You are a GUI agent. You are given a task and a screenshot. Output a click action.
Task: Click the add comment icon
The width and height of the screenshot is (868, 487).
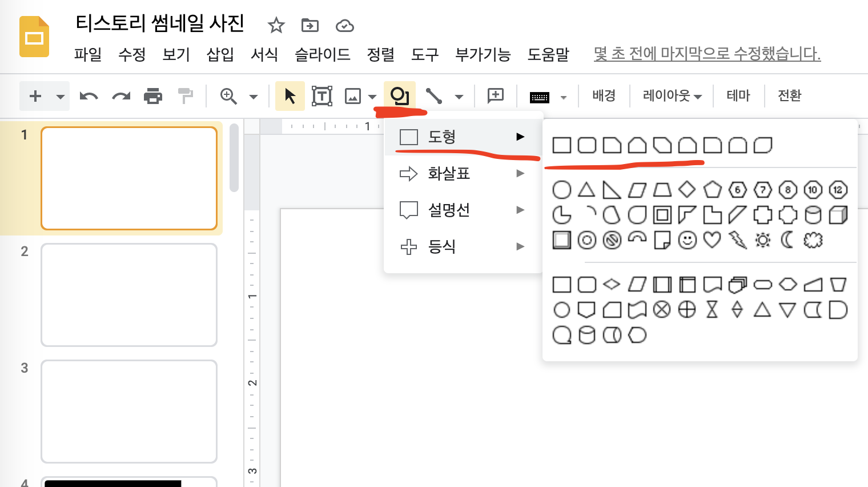[x=496, y=95]
